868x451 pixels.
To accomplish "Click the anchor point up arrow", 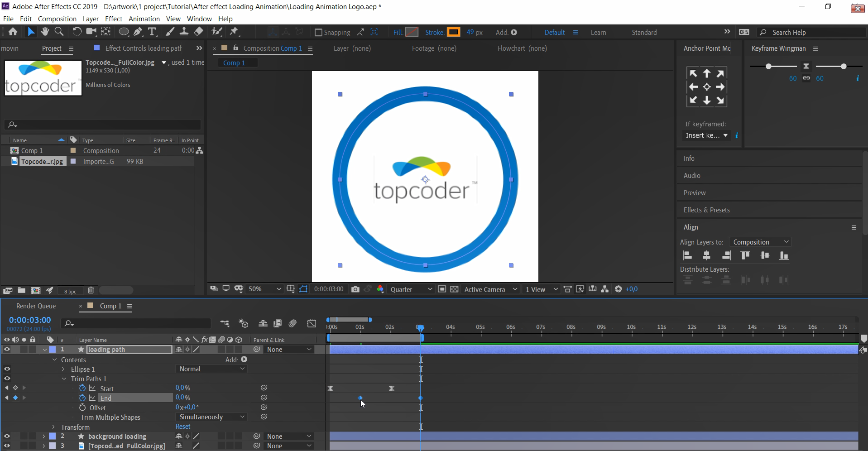I will [707, 73].
